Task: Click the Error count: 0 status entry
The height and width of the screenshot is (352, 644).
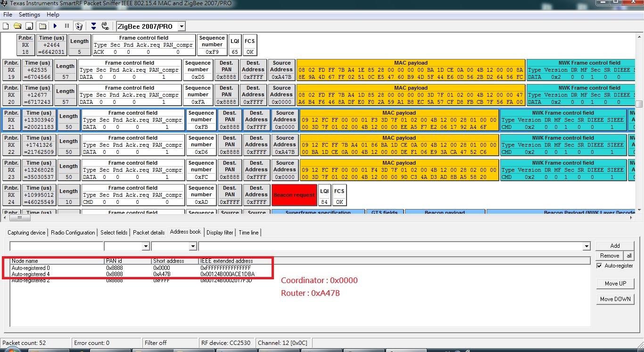Action: coord(107,343)
